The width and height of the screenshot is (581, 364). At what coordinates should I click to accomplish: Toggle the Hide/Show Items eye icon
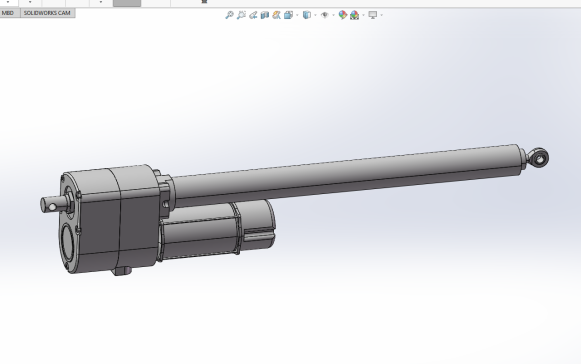pos(325,15)
